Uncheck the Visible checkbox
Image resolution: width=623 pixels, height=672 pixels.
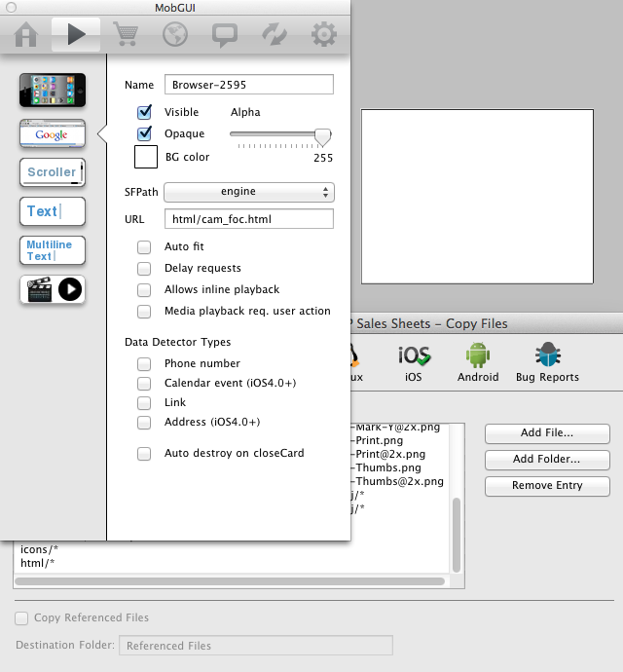tap(144, 112)
